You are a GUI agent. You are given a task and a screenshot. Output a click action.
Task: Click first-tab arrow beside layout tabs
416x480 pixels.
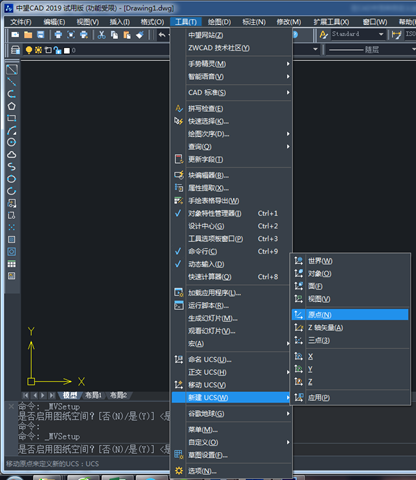(x=26, y=395)
